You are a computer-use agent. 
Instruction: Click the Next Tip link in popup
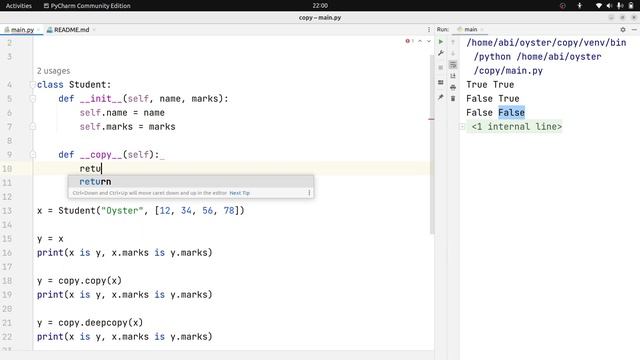239,193
